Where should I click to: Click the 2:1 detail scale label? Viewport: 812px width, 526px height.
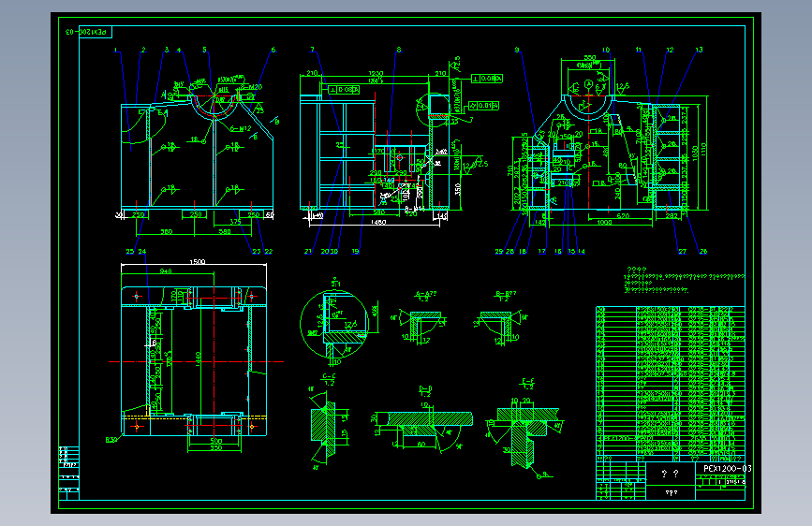click(x=335, y=285)
